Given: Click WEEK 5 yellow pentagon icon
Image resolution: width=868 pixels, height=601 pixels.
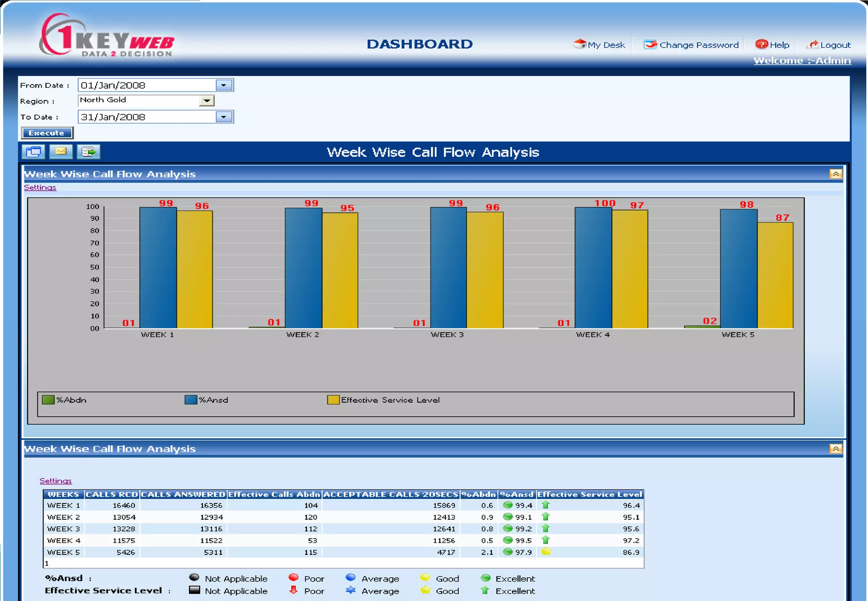Looking at the screenshot, I should click(x=546, y=551).
